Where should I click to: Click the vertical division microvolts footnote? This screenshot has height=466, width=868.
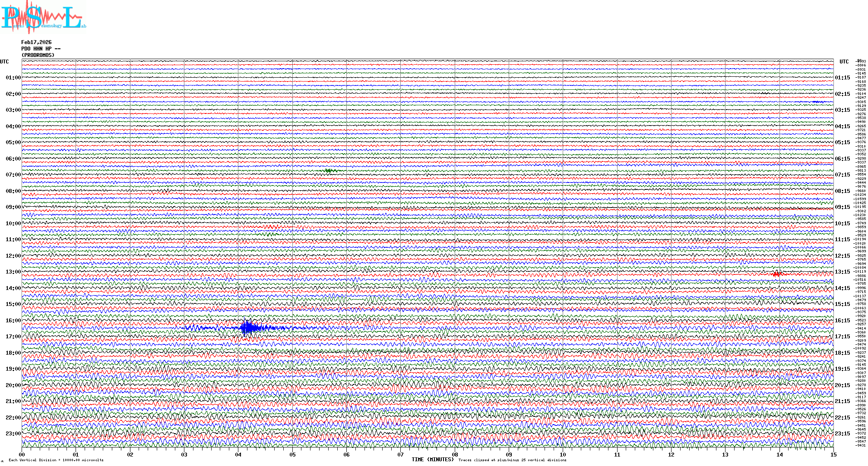(x=56, y=460)
